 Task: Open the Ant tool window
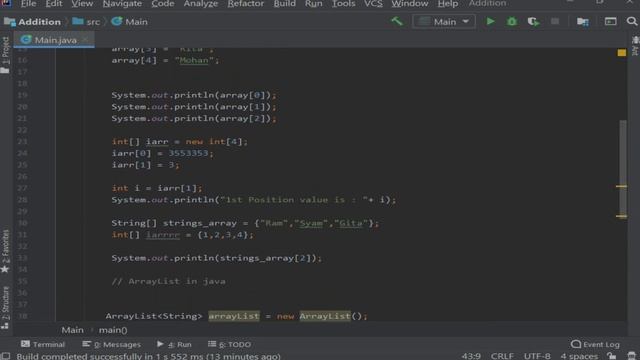pos(635,45)
